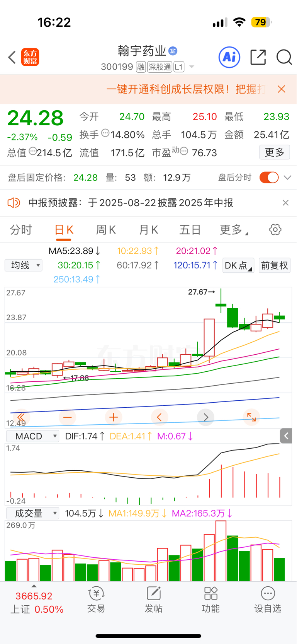Jump to earliest with double-left arrow
Screen dimensions: 297x644
point(21,417)
